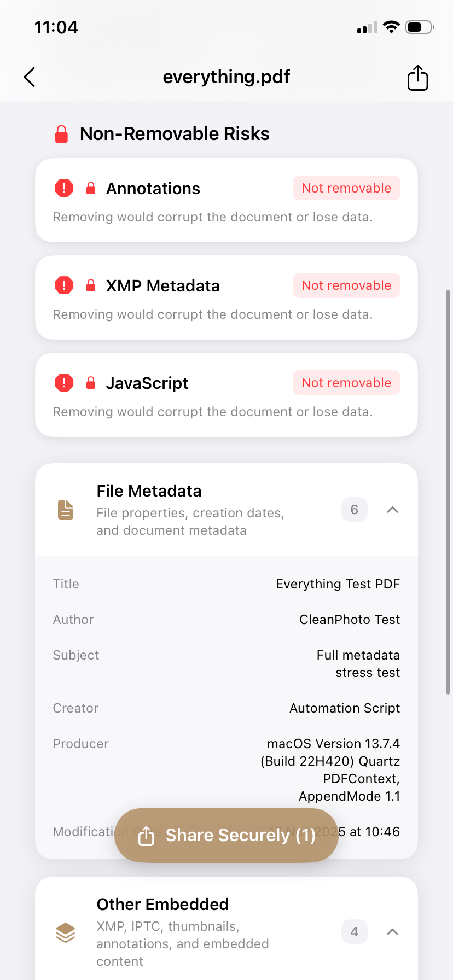Tap the warning icon on JavaScript card
Image resolution: width=453 pixels, height=980 pixels.
coord(64,383)
